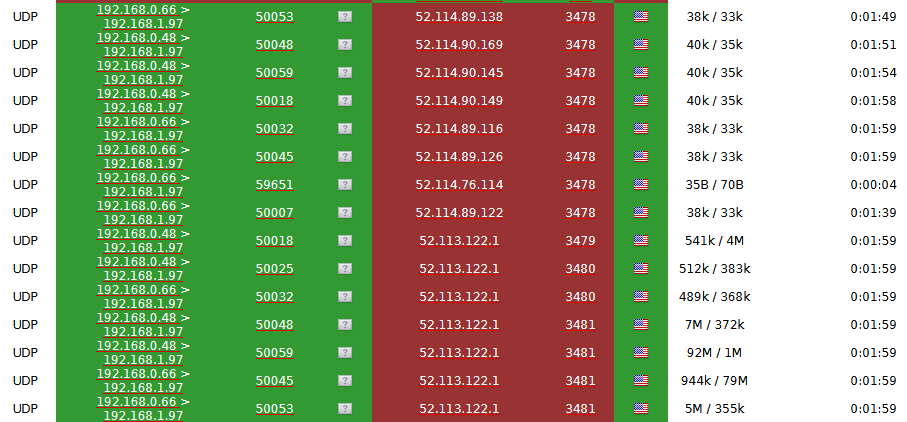Click the US flag in the 489k / 368k row
Image resolution: width=907 pixels, height=422 pixels.
tap(640, 297)
